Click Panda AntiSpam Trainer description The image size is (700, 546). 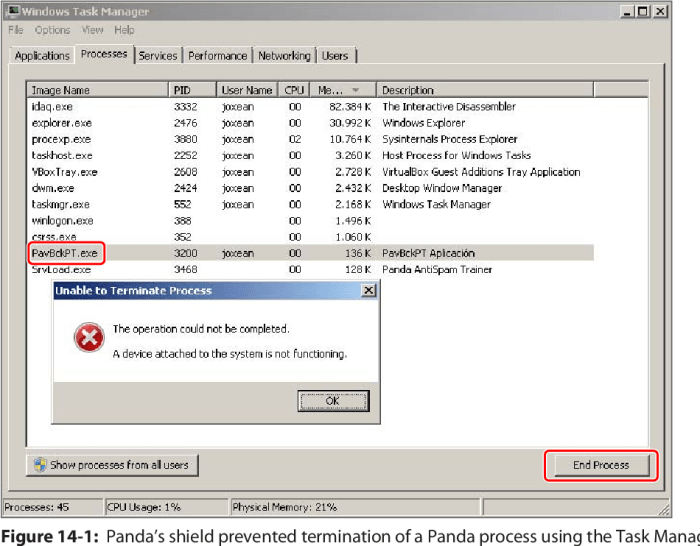(x=437, y=270)
